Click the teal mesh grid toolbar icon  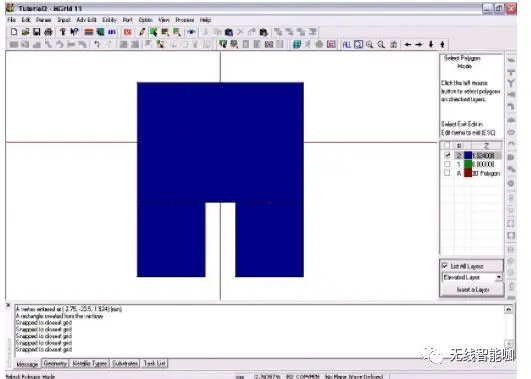297,44
